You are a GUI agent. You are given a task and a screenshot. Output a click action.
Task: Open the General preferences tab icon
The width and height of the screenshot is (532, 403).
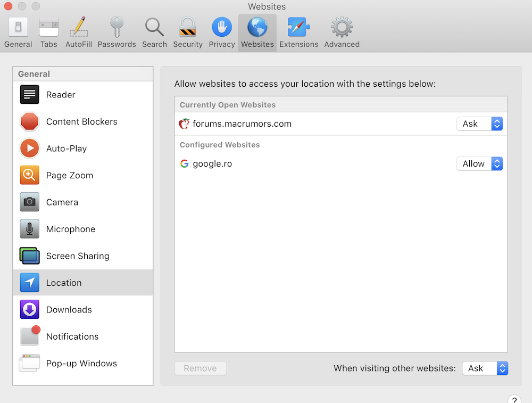[18, 27]
